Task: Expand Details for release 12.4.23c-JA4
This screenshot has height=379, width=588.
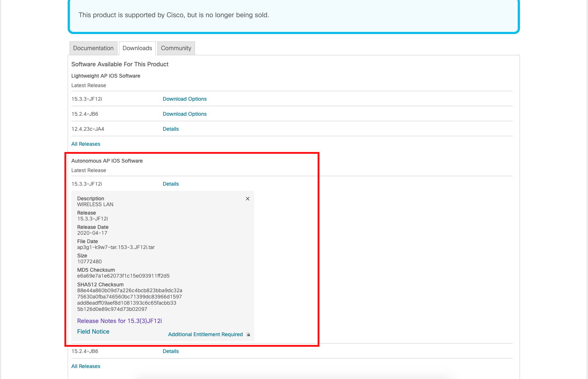Action: (x=171, y=129)
